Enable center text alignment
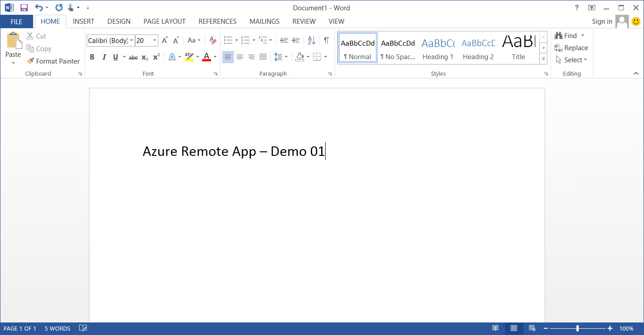 point(240,57)
